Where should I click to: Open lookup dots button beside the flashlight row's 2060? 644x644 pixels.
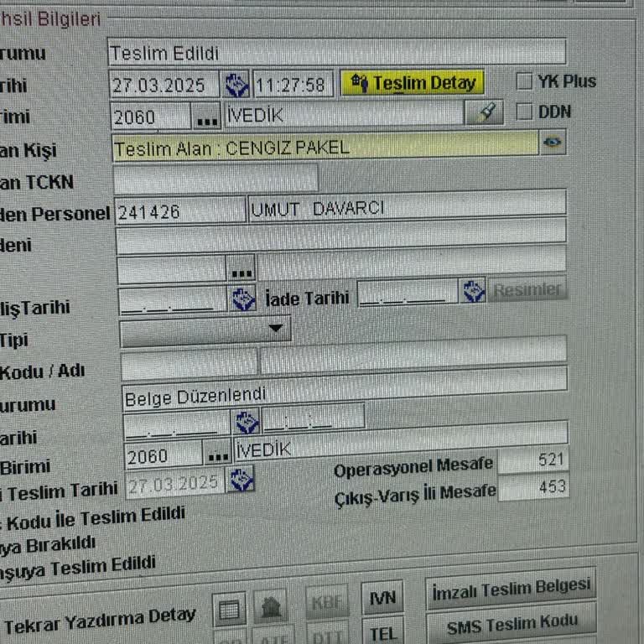(x=206, y=117)
